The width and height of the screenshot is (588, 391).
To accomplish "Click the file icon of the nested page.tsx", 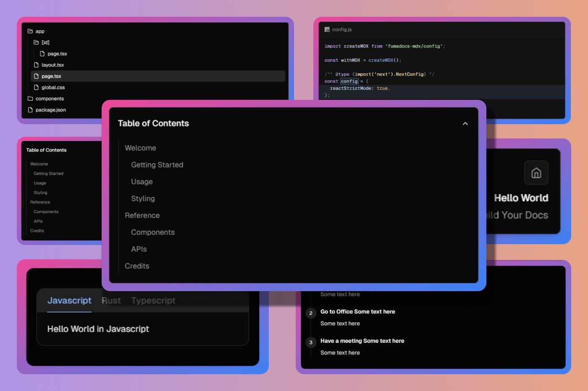I will coord(43,54).
